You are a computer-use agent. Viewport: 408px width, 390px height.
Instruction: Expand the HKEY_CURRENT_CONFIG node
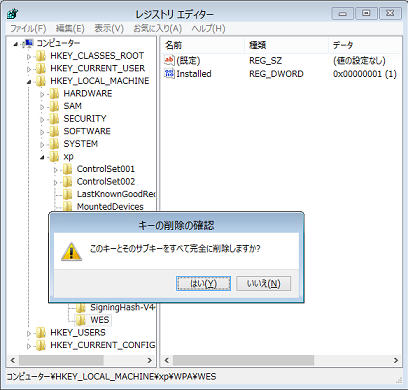pyautogui.click(x=29, y=346)
